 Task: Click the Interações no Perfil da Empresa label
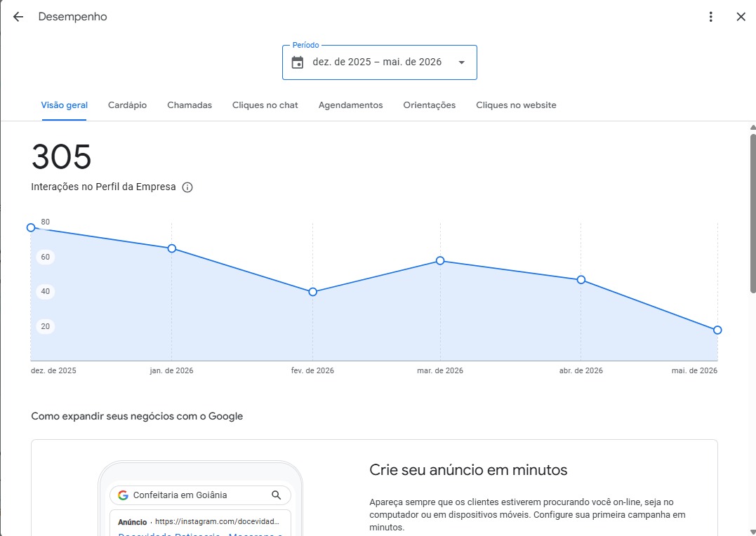tap(103, 187)
